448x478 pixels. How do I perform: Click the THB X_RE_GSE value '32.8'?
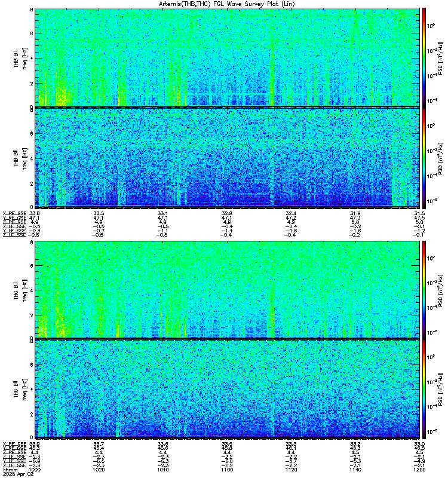tap(227, 213)
